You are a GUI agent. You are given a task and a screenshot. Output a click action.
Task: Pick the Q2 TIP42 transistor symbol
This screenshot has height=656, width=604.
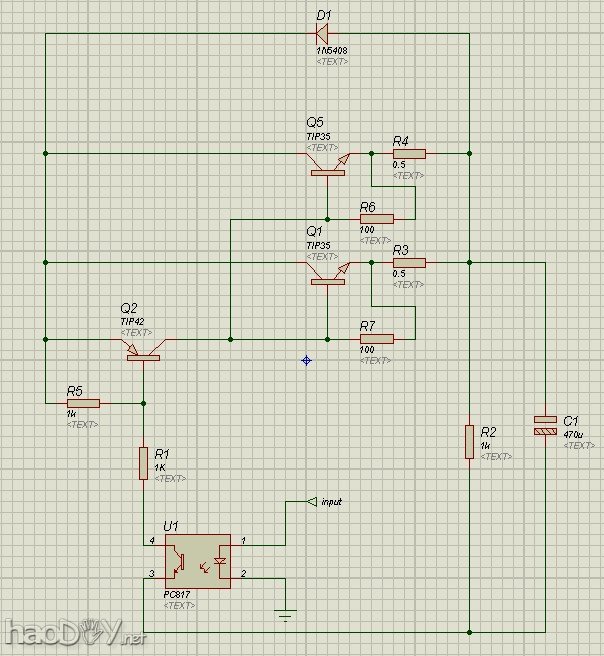(144, 348)
